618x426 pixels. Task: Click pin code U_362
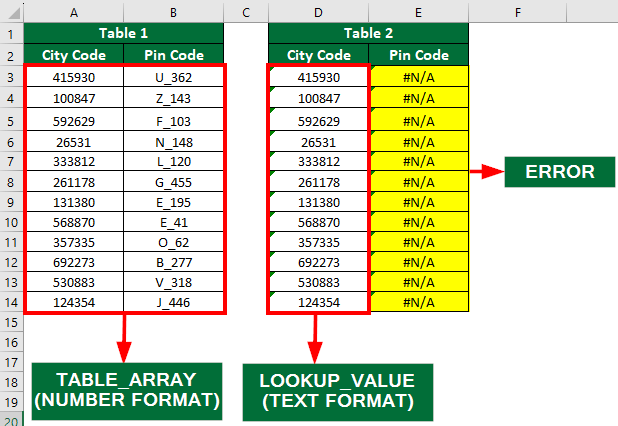tap(174, 77)
